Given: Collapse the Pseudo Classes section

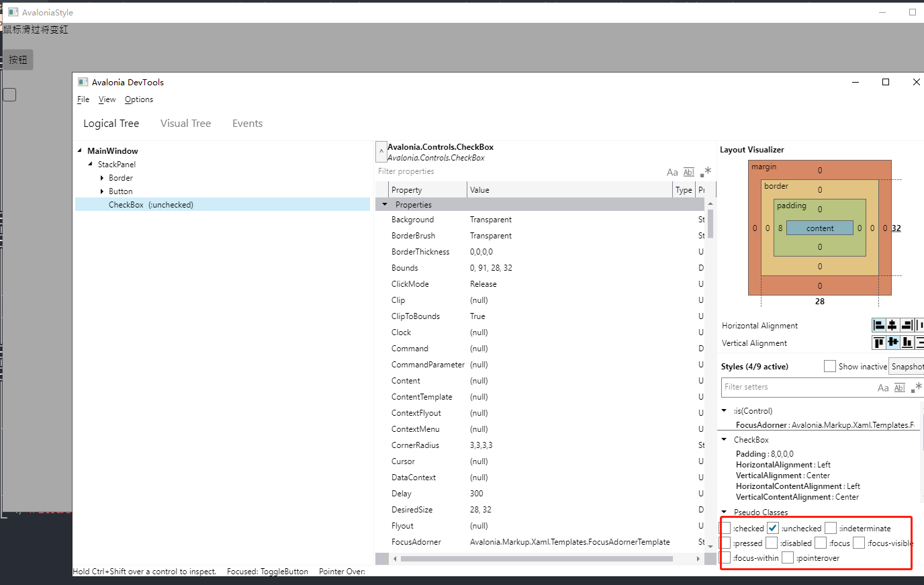Looking at the screenshot, I should coord(724,512).
